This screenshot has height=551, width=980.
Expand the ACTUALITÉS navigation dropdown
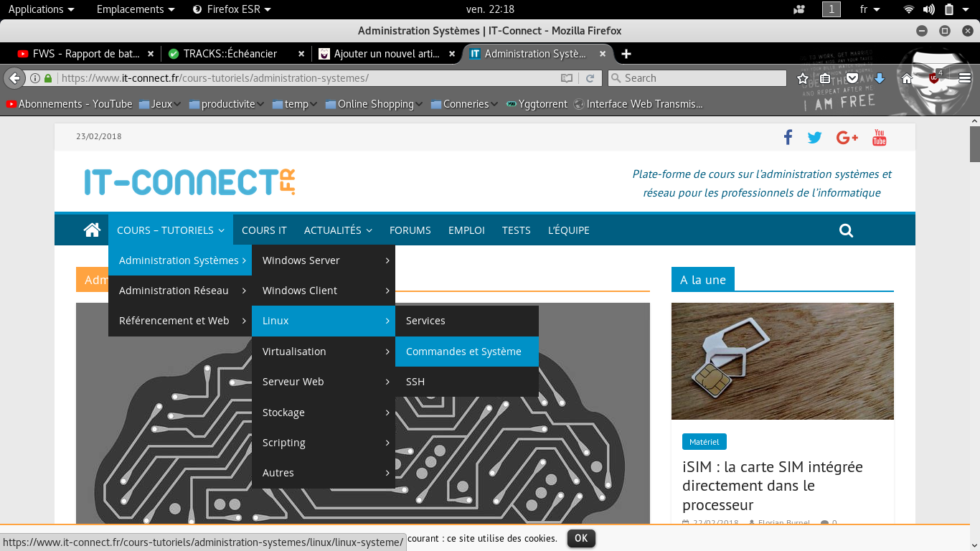338,230
